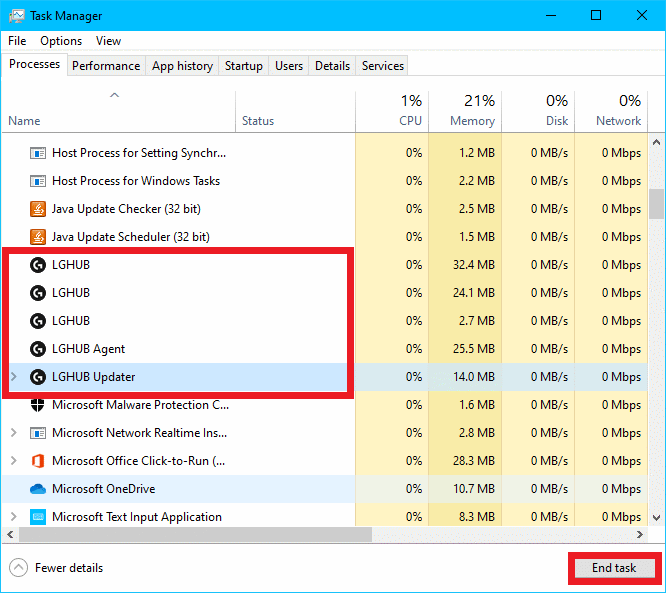Switch to the Services tab

pyautogui.click(x=383, y=66)
